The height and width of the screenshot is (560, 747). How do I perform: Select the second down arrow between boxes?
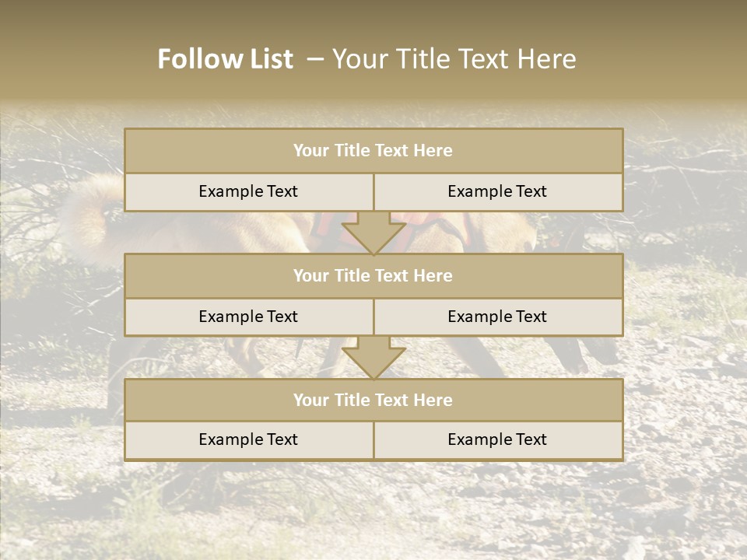point(373,358)
